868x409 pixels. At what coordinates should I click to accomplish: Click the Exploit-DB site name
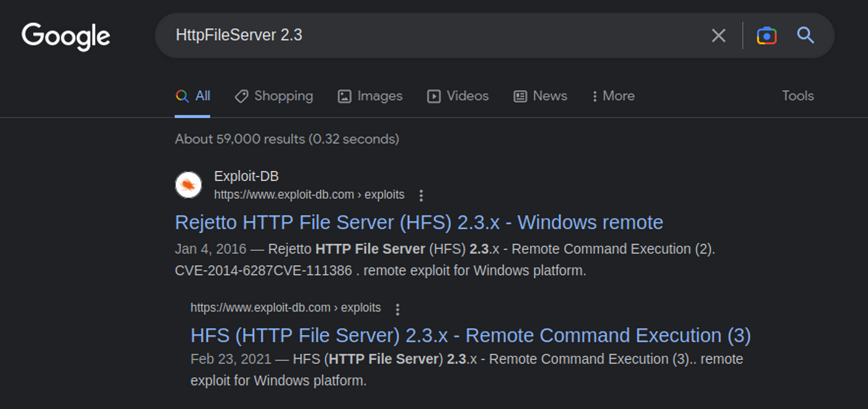(246, 176)
